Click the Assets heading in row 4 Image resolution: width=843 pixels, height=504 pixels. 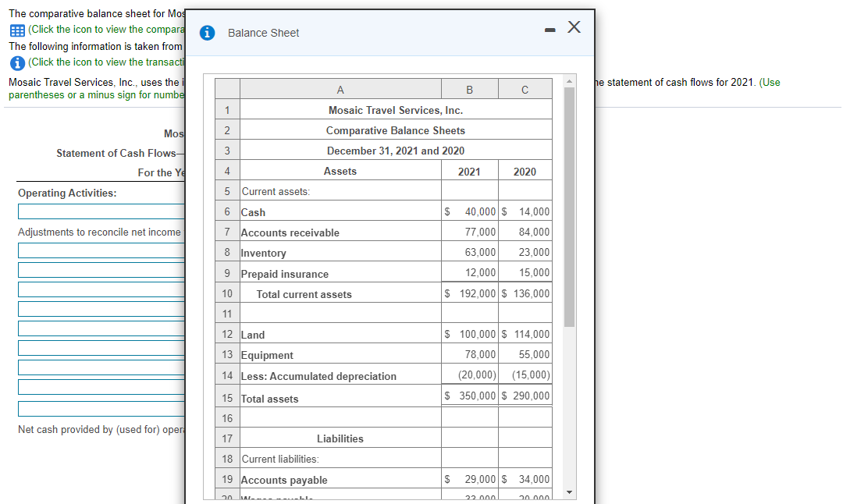[340, 171]
